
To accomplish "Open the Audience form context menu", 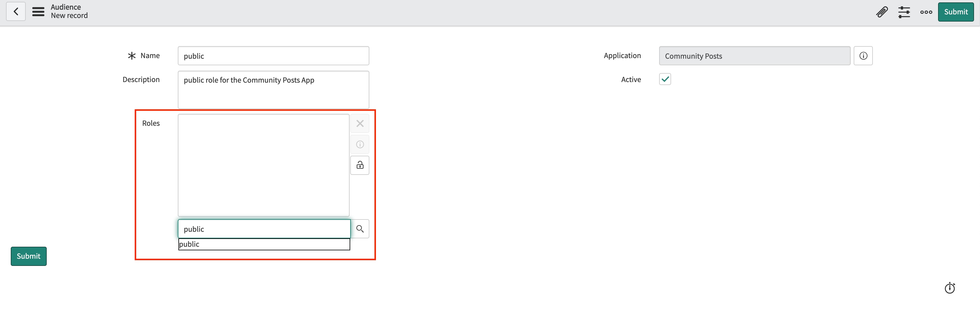I will click(38, 11).
